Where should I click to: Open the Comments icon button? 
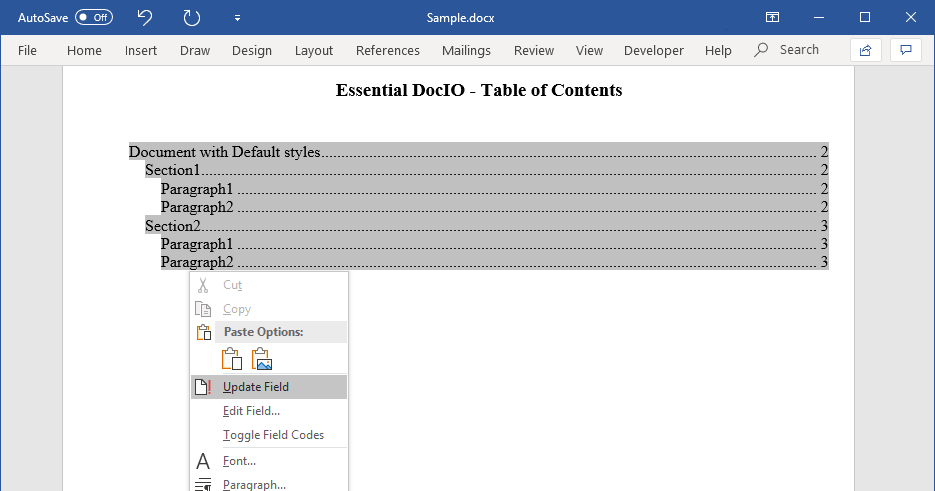[x=906, y=50]
